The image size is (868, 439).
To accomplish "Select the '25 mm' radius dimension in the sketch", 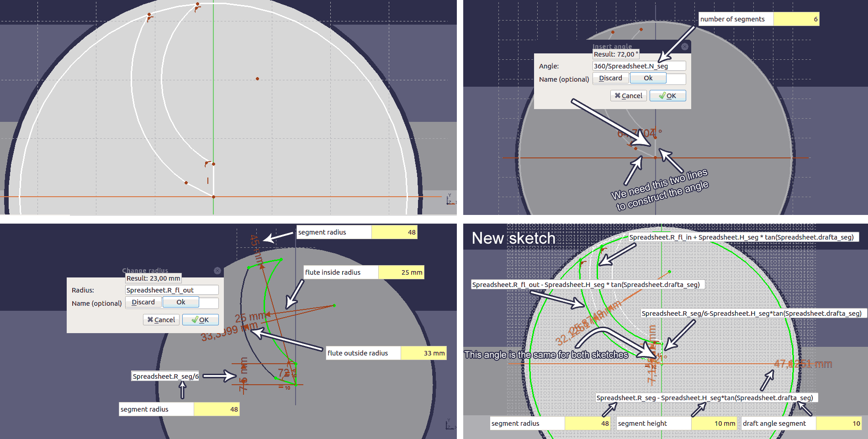I will click(250, 317).
